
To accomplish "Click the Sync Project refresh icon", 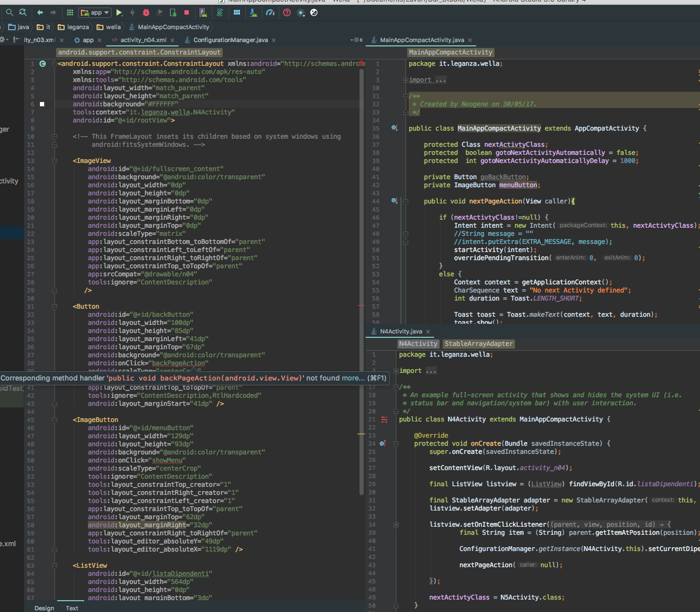I will (220, 12).
